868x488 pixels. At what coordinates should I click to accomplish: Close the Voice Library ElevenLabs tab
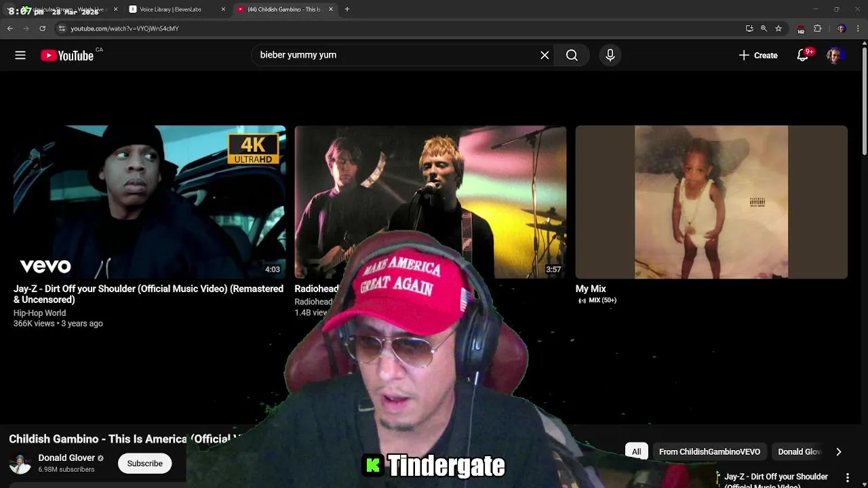(223, 9)
